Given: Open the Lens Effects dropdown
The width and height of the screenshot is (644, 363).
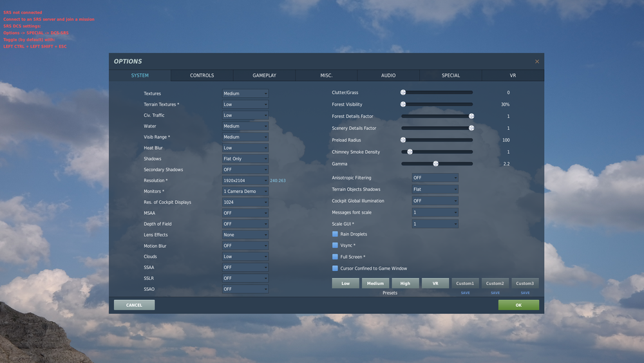Looking at the screenshot, I should coord(245,235).
